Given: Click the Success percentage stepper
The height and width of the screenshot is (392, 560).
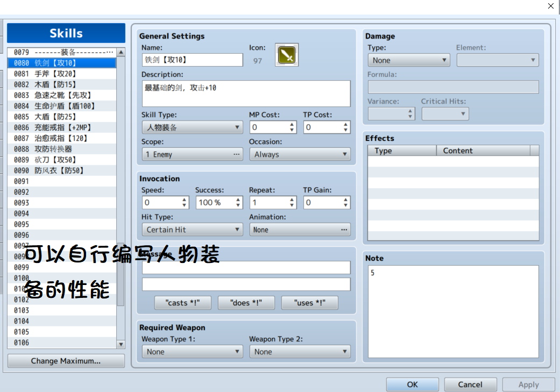Looking at the screenshot, I should point(219,202).
